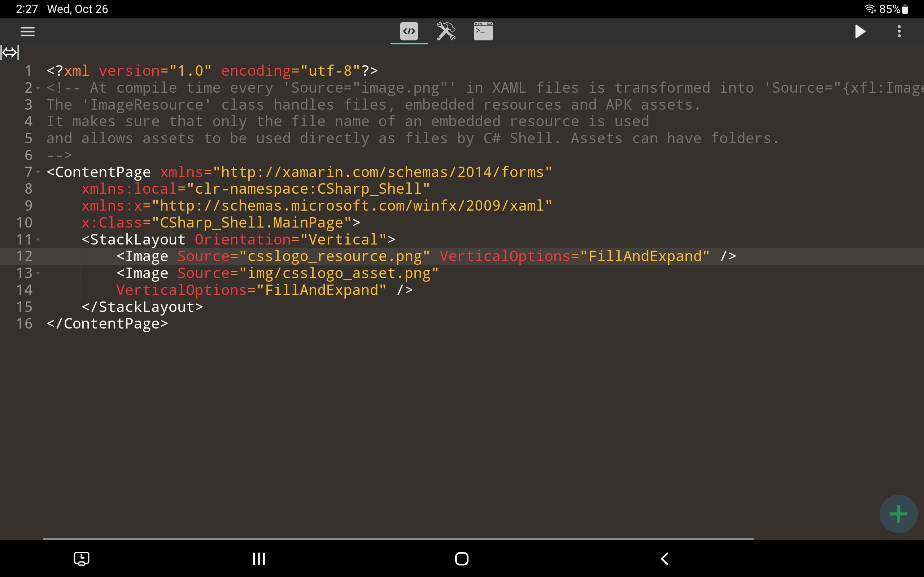Screen dimensions: 924x577
Task: Click the closing StackLayout tag
Action: (142, 307)
